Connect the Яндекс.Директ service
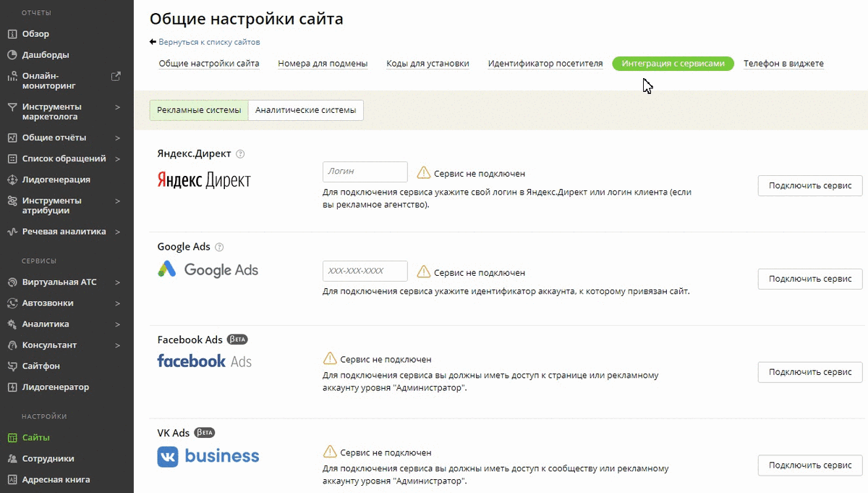This screenshot has width=868, height=493. [x=810, y=185]
